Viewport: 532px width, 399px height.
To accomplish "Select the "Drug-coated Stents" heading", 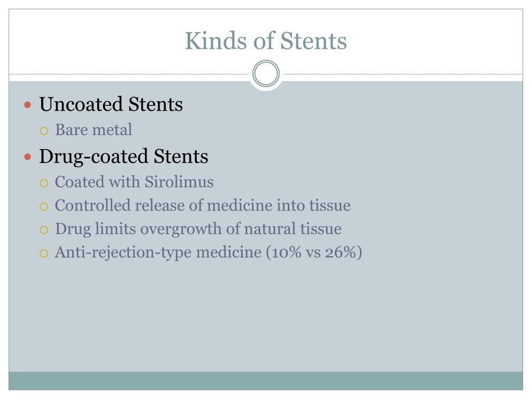I will coord(124,157).
